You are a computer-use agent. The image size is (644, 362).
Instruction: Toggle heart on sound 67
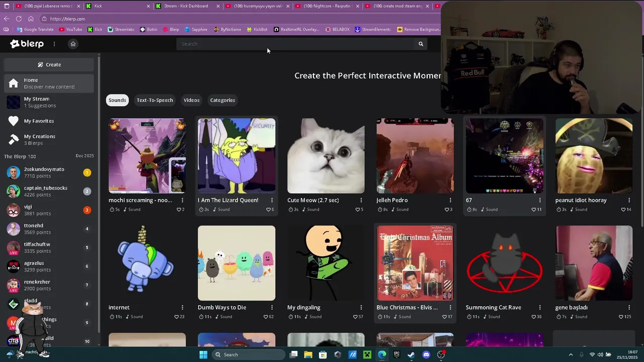point(534,210)
